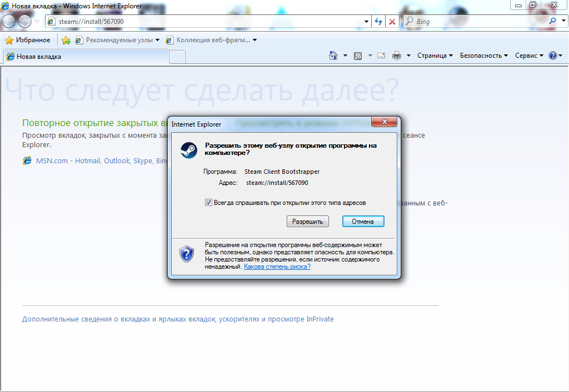Click the red Stop loading icon
The height and width of the screenshot is (392, 569).
[x=392, y=22]
